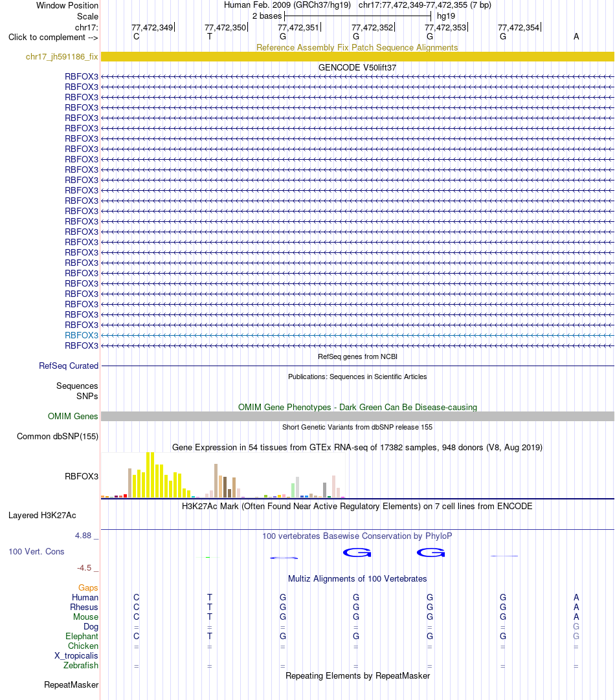Click the Layered H3K27Ac label

(x=43, y=516)
